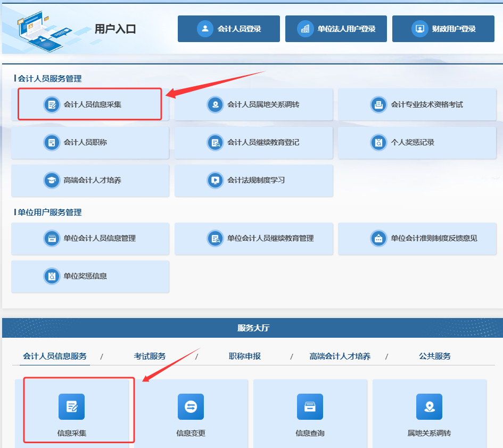Select the 会计专业技术资格考试 icon
This screenshot has width=503, height=448.
pyautogui.click(x=378, y=104)
